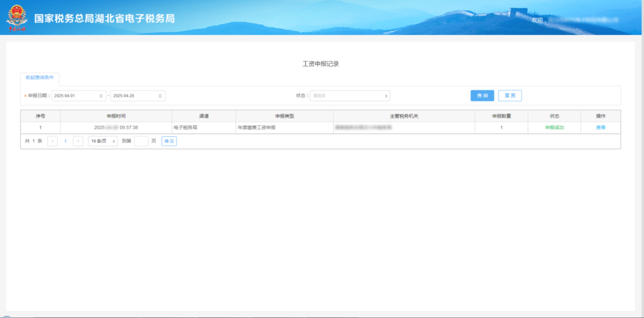The width and height of the screenshot is (644, 318).
Task: Click the 国家税务总局湖北省电子税务局 title
Action: [x=104, y=18]
